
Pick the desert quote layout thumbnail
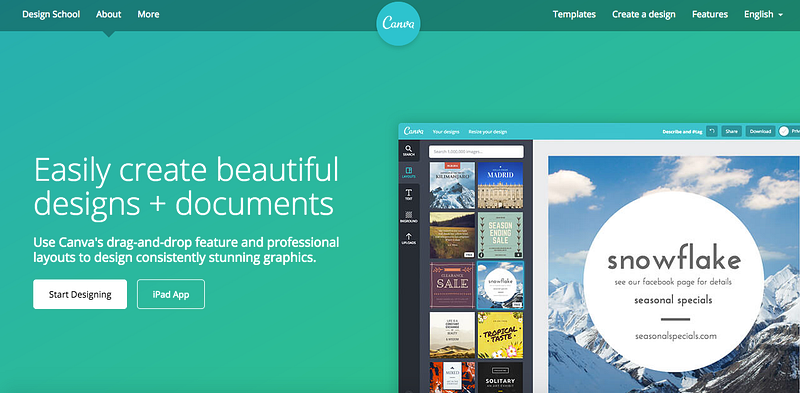[x=452, y=335]
